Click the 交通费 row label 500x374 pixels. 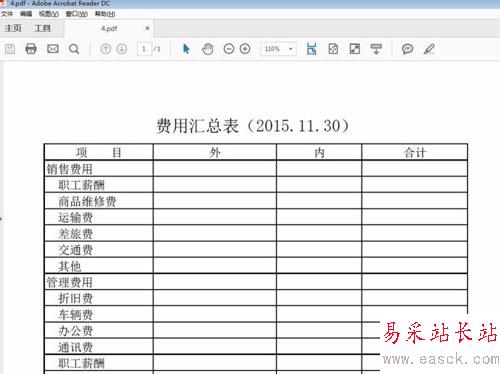click(76, 250)
